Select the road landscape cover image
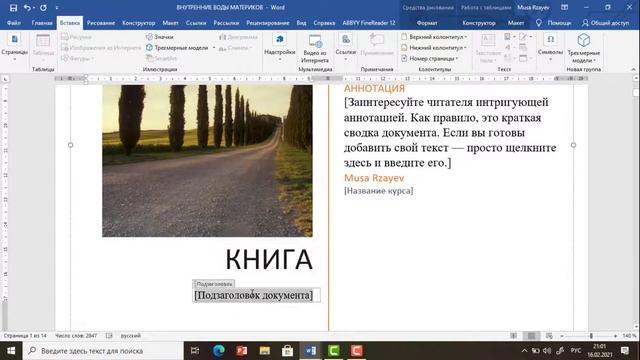The height and width of the screenshot is (360, 640). point(207,161)
